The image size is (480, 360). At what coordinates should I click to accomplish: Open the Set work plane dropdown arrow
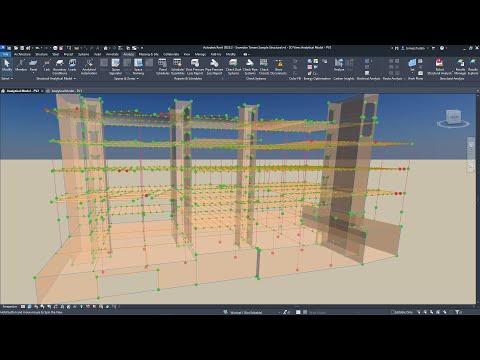[412, 73]
